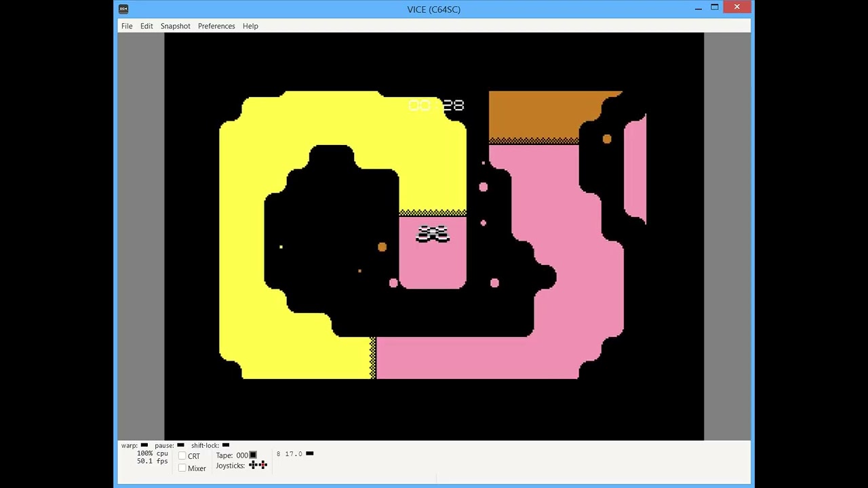Click the checkered race car sprite
The height and width of the screenshot is (488, 868).
click(x=433, y=235)
